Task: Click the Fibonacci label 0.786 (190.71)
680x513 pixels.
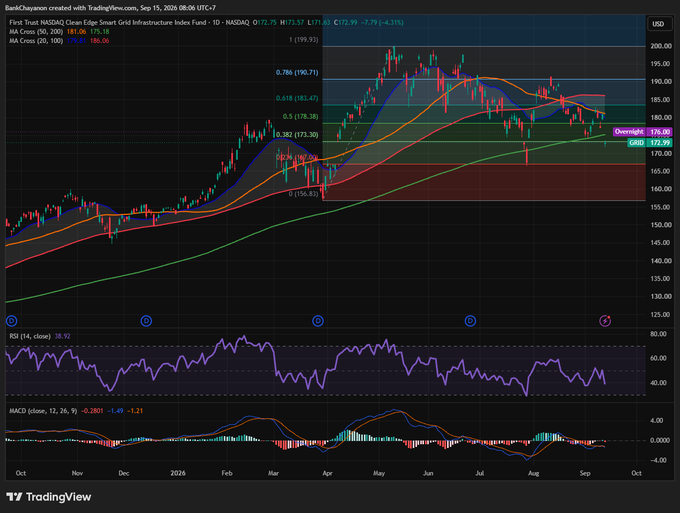Action: click(297, 72)
